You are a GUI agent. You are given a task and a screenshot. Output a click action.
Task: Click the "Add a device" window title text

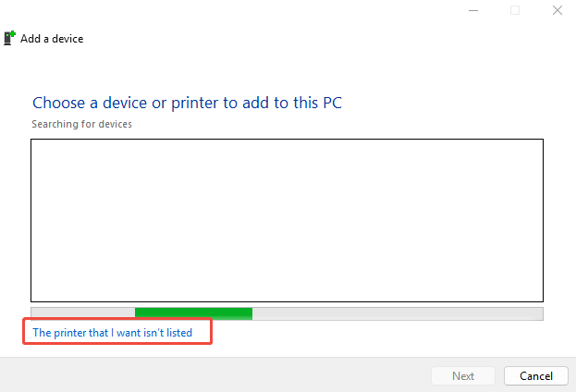coord(52,40)
